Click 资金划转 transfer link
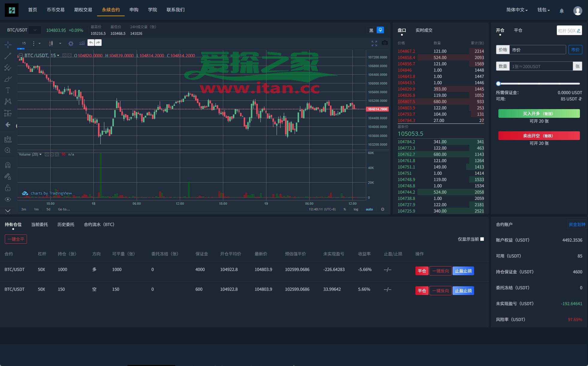This screenshot has height=366, width=588. coord(577,225)
